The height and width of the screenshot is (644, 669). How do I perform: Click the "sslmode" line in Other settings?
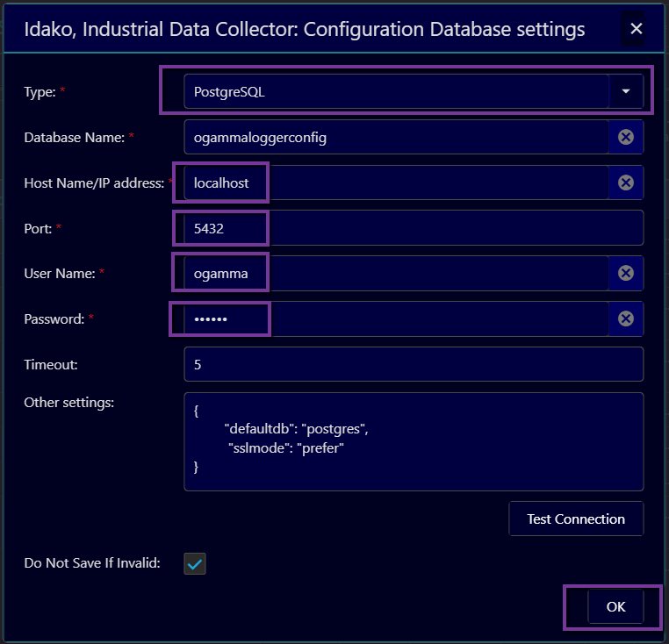[x=285, y=448]
